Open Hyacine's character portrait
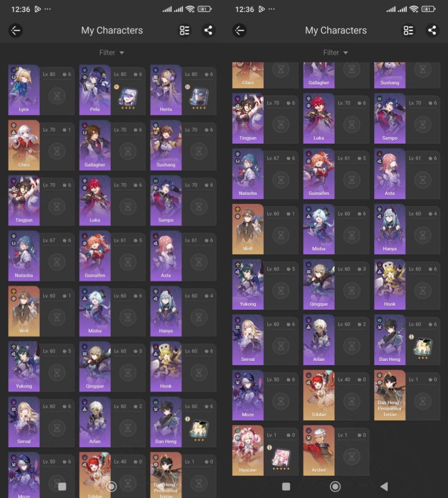 [248, 450]
